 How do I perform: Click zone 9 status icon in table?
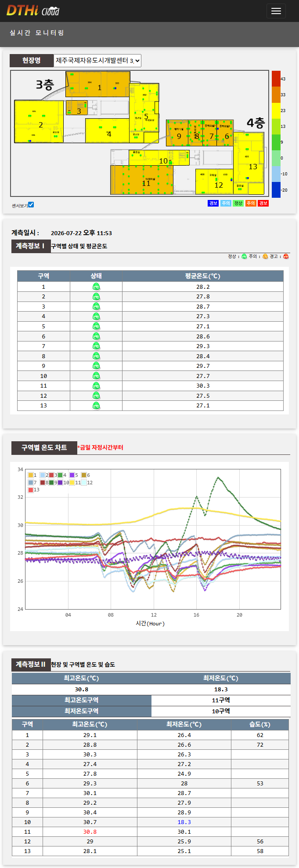click(x=96, y=366)
